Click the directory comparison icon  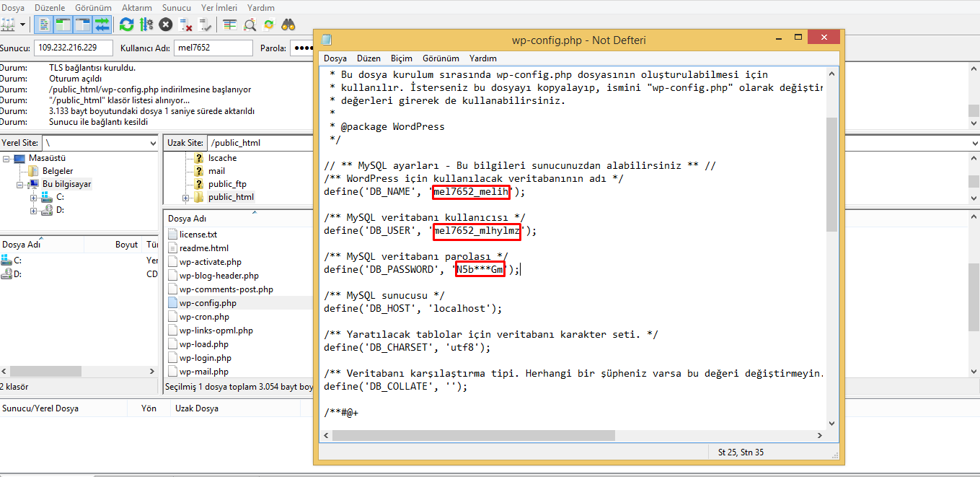click(250, 25)
